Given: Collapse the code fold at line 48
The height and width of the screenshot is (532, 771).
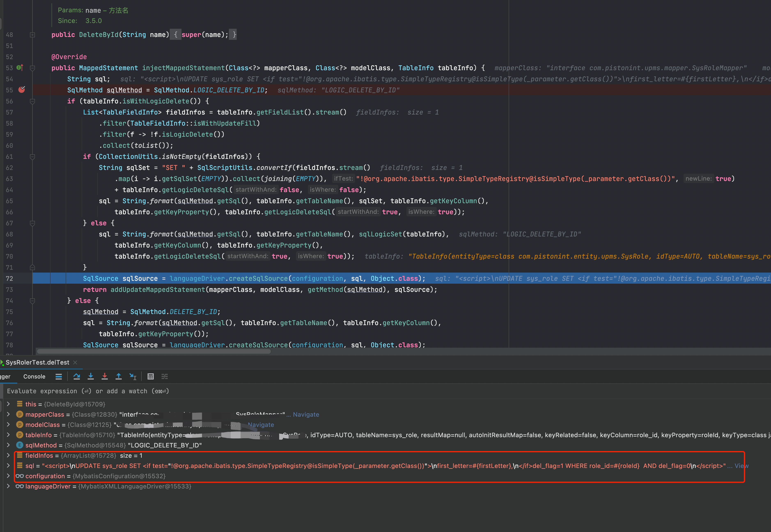Looking at the screenshot, I should point(32,35).
